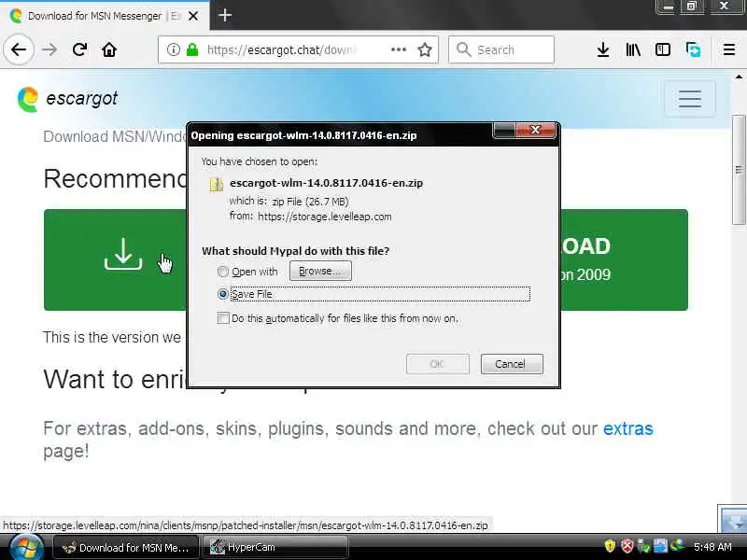This screenshot has height=560, width=747.
Task: Select the Save File radio button
Action: click(x=222, y=294)
